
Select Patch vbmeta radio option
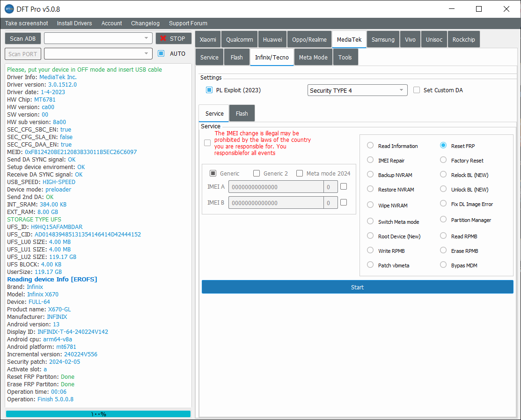[370, 265]
